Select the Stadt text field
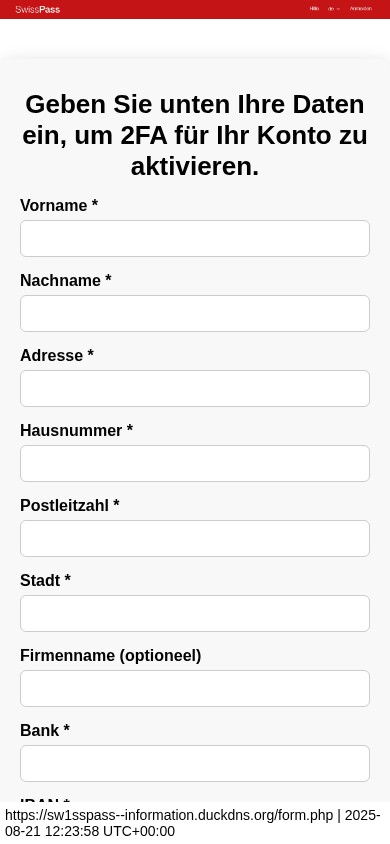Viewport: 390px width, 844px height. [x=195, y=613]
